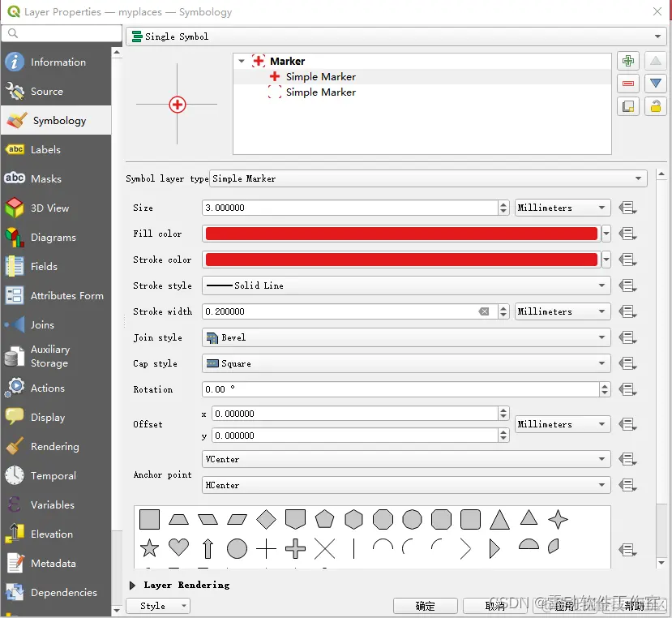Viewport: 672px width, 618px height.
Task: Open the HCenter anchor point dropdown
Action: pyautogui.click(x=406, y=486)
